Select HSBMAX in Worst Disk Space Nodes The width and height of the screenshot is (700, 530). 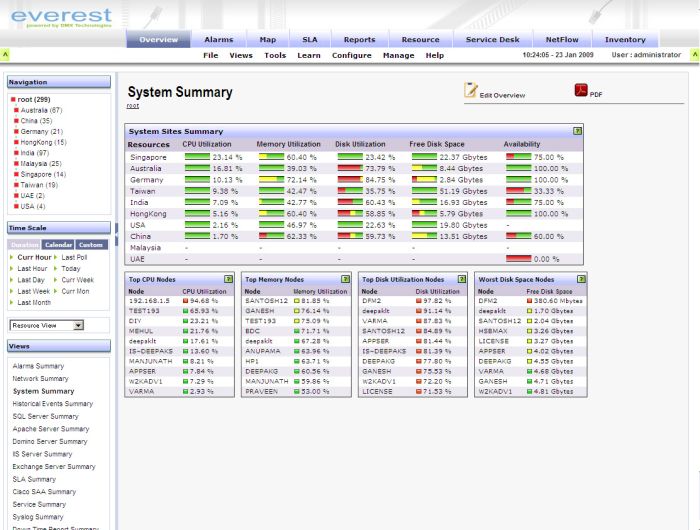(x=493, y=331)
